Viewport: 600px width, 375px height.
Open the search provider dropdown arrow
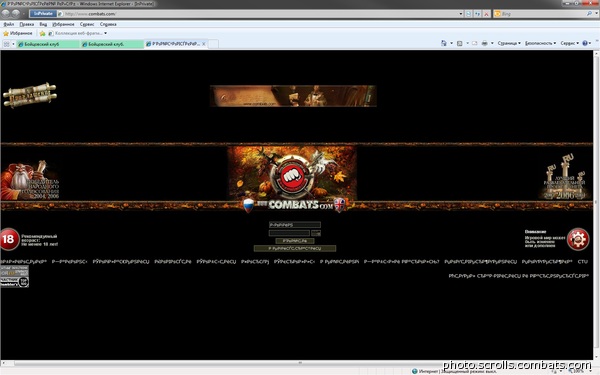coord(596,14)
